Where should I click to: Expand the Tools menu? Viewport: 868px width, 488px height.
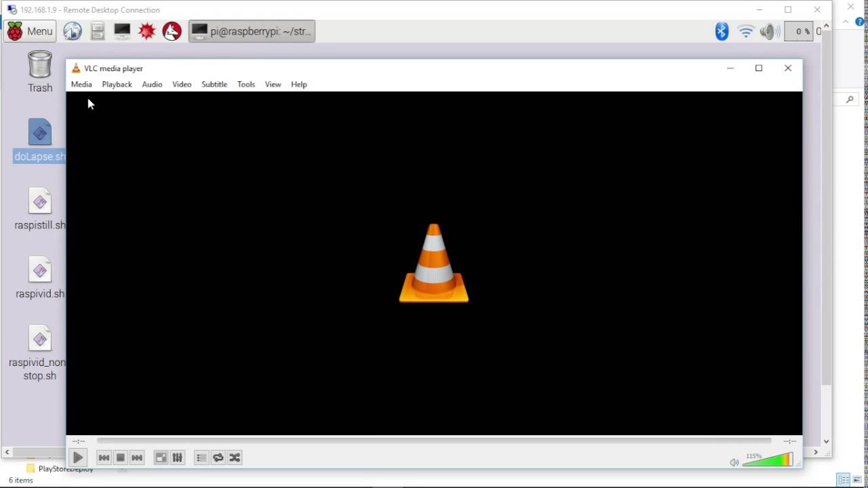point(245,85)
